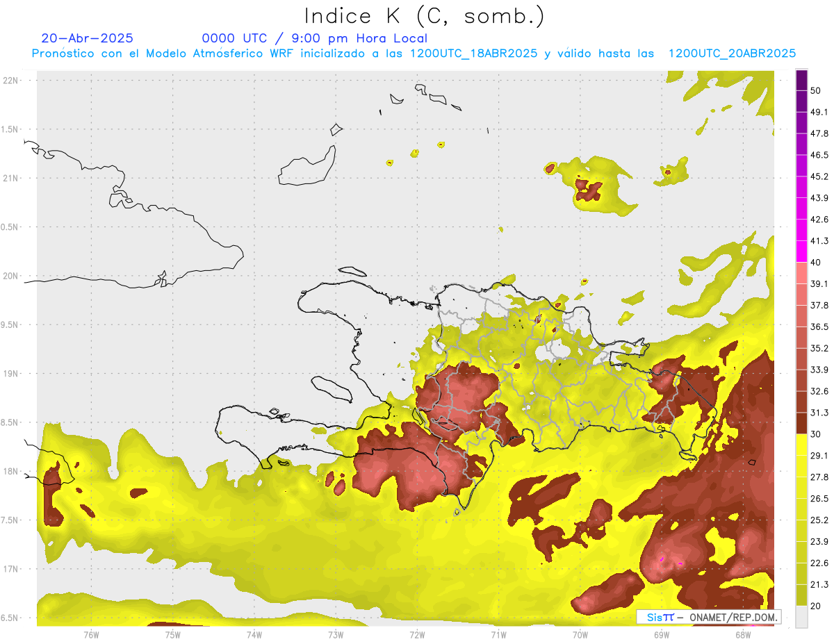Click the color bar value "42.6"
Viewport: 834px width, 644px height.
tap(819, 220)
